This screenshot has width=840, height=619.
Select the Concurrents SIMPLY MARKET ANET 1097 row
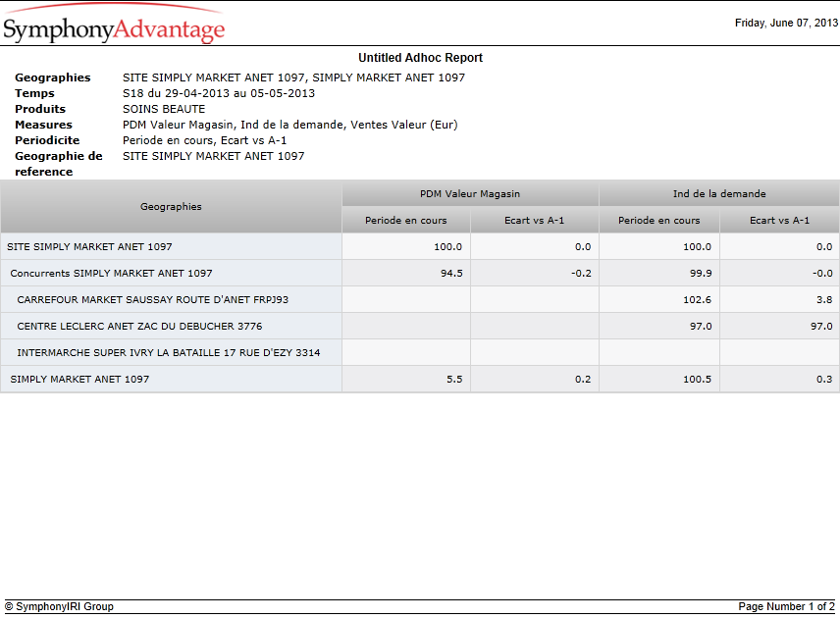pos(420,273)
